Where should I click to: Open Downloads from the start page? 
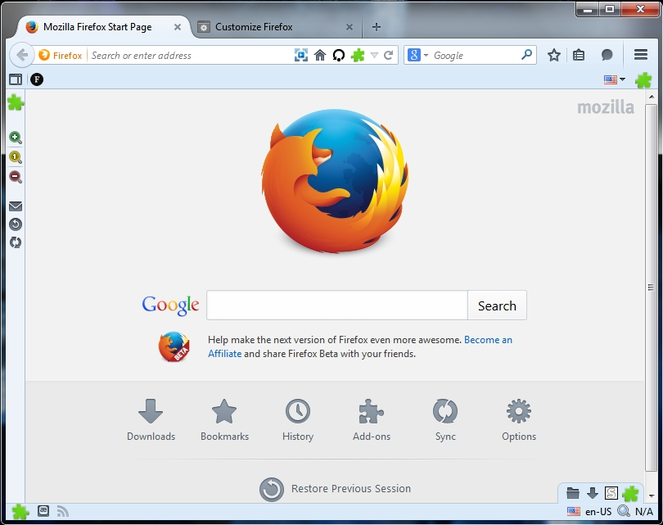click(151, 420)
